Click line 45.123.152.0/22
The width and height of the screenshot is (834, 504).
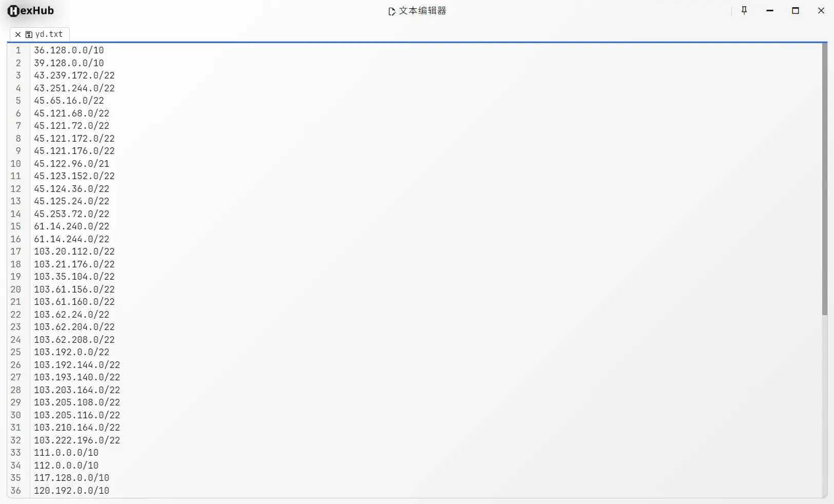pyautogui.click(x=74, y=176)
